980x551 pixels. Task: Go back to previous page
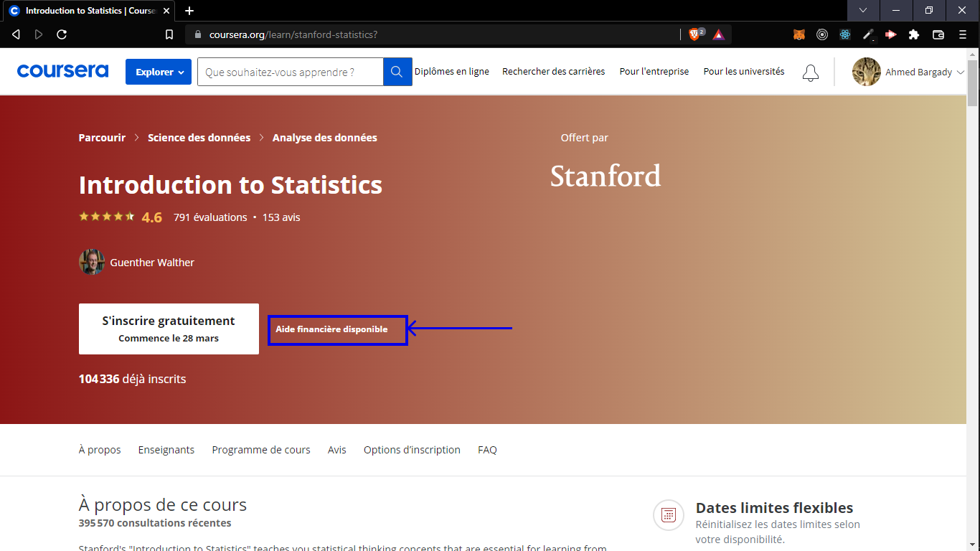point(17,34)
